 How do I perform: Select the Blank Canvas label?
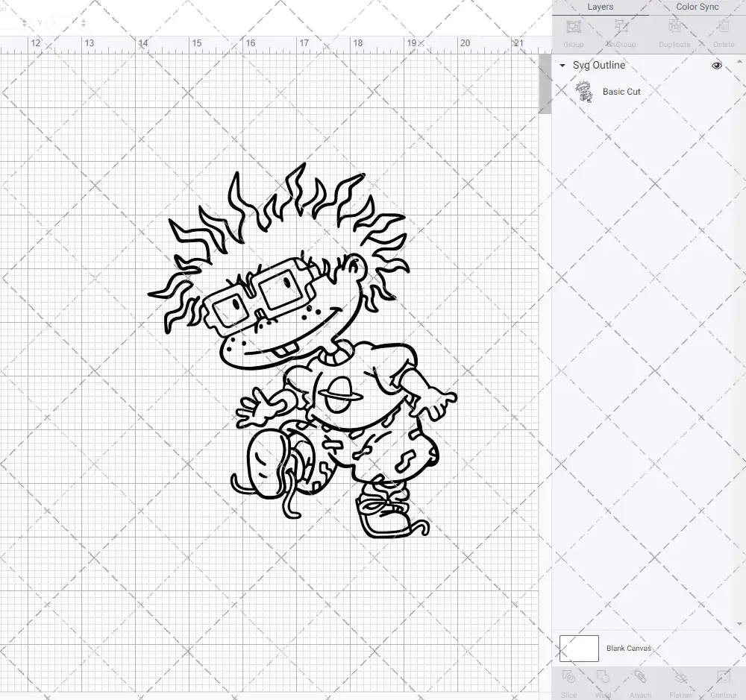(628, 648)
